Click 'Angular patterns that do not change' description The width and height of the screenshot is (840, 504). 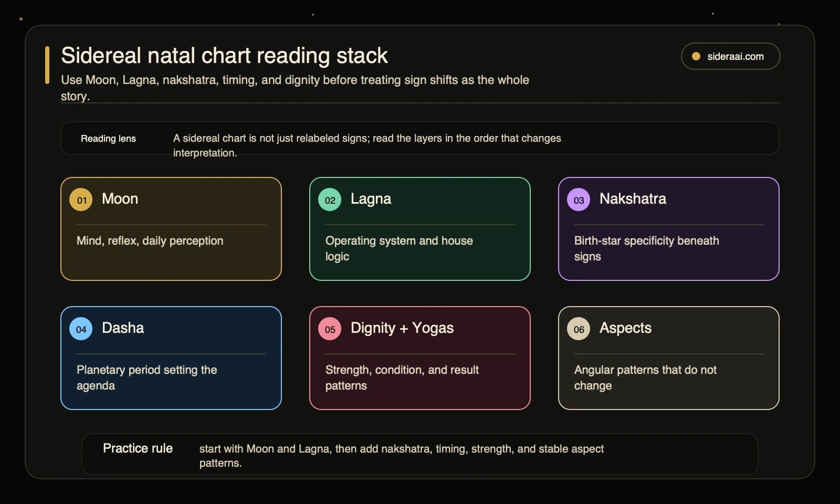(x=645, y=377)
